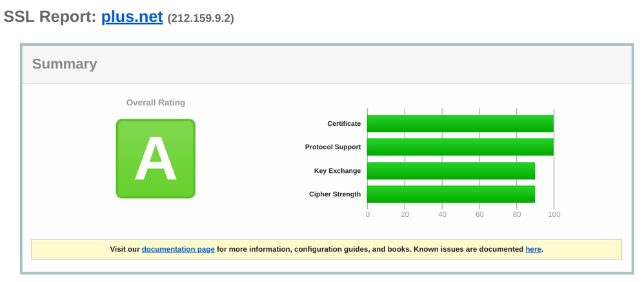Open the plus.net link in the title

point(132,17)
